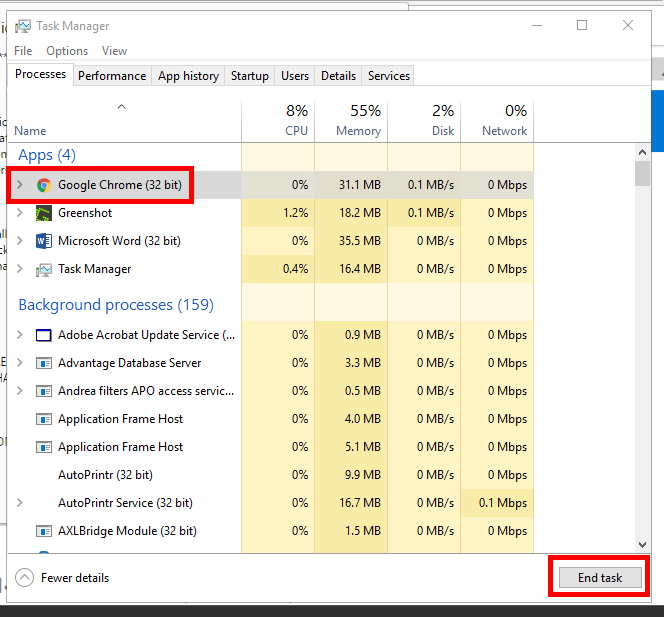Screen dimensions: 664x617
Task: Open the File menu
Action: (x=23, y=51)
